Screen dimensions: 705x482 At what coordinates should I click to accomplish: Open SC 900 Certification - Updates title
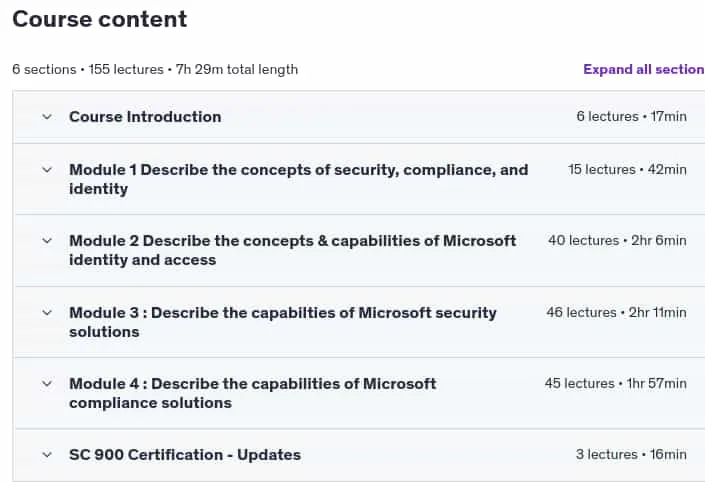185,455
